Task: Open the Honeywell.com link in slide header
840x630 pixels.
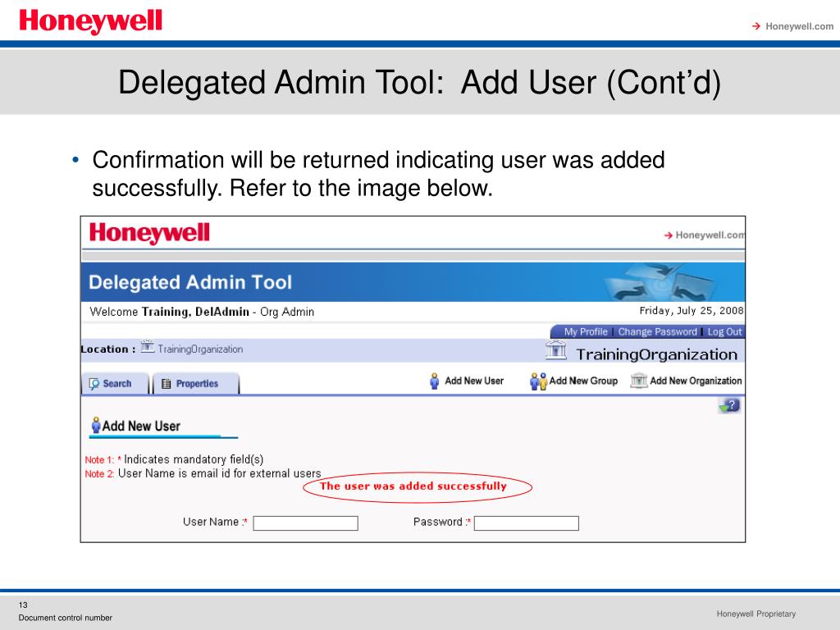Action: coord(799,26)
